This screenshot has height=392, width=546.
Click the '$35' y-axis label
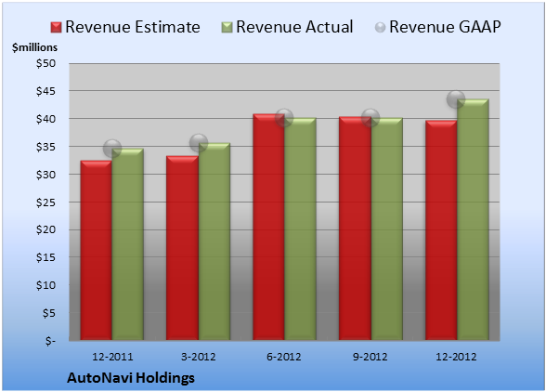click(x=46, y=147)
